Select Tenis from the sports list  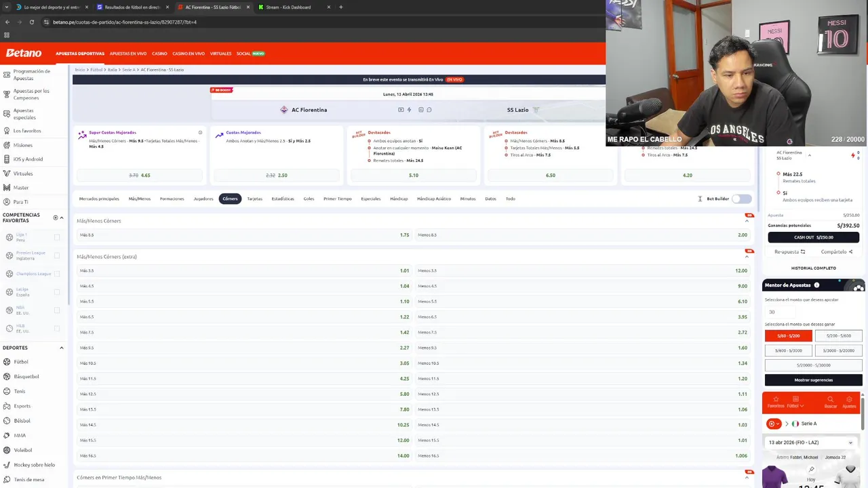tap(19, 391)
